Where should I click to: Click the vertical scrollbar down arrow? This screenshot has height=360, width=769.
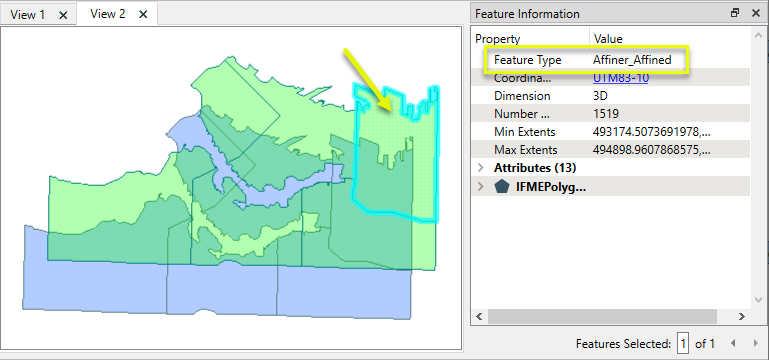click(x=758, y=300)
